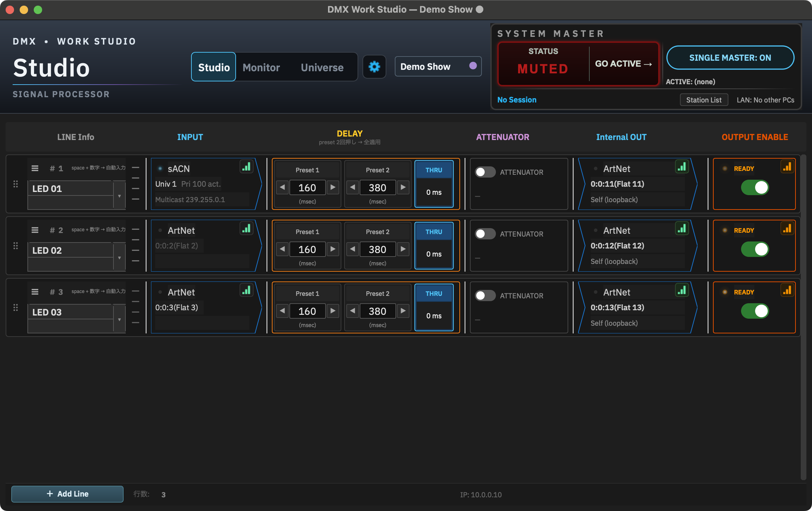This screenshot has width=812, height=511.
Task: Switch to the Universe tab
Action: [322, 67]
